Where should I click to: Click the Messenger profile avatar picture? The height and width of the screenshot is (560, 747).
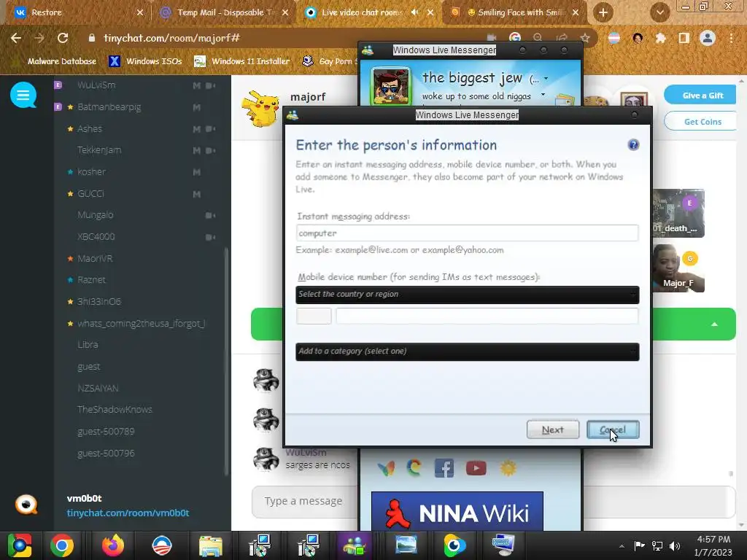(391, 86)
